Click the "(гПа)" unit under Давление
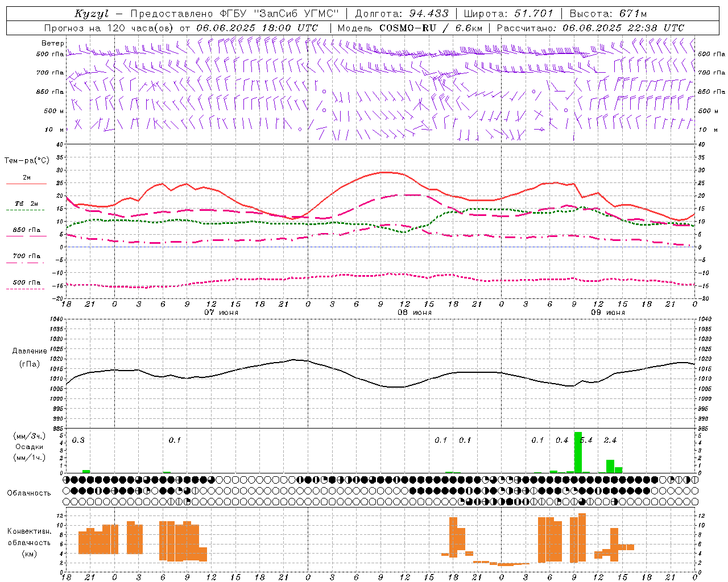Viewport: 728px width, 582px height. (30, 364)
